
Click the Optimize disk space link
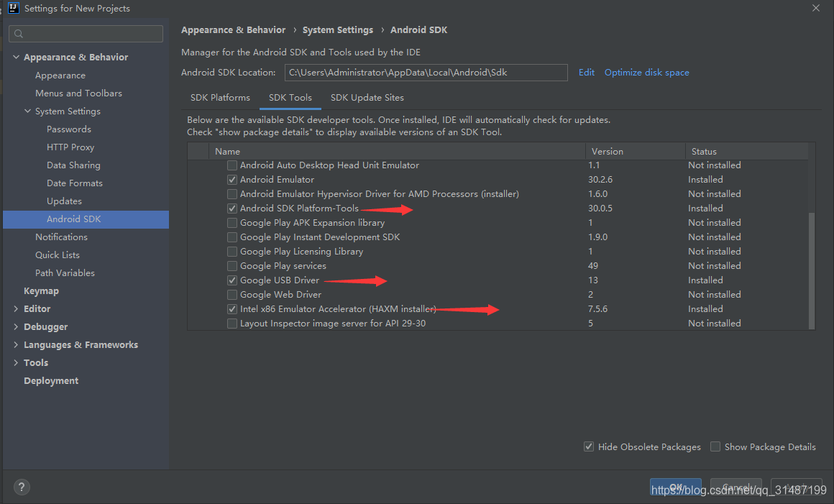[x=647, y=73]
